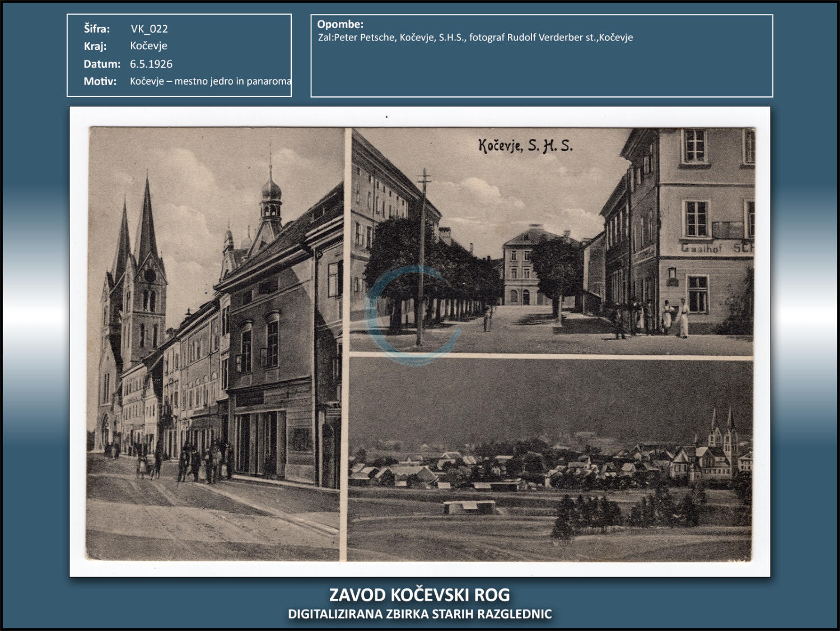The width and height of the screenshot is (840, 631).
Task: Select the Motiv label
Action: (x=100, y=81)
